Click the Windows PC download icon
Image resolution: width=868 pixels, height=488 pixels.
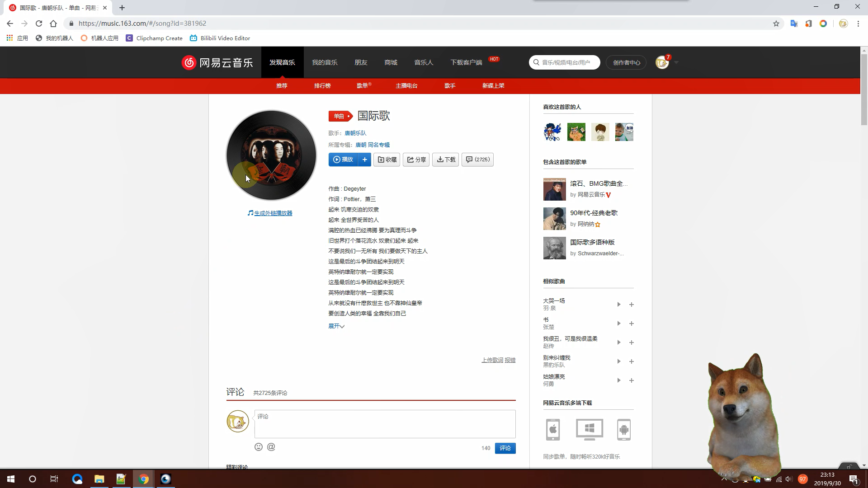click(x=589, y=429)
